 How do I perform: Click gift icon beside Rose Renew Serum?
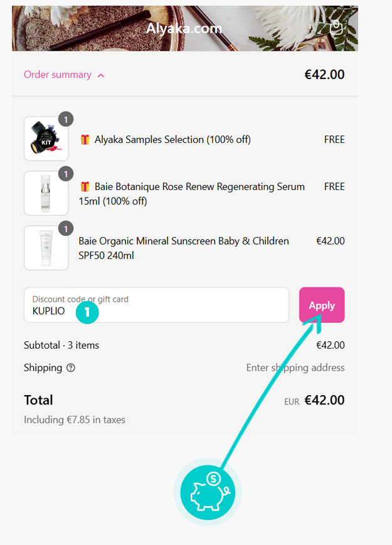click(x=85, y=187)
